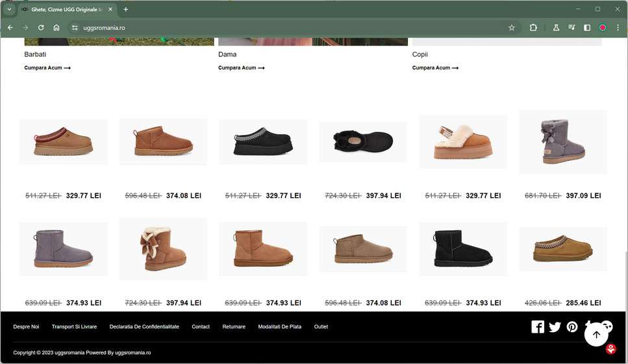Open media controls in toolbar
Viewport: 628px width, 364px height.
(571, 28)
